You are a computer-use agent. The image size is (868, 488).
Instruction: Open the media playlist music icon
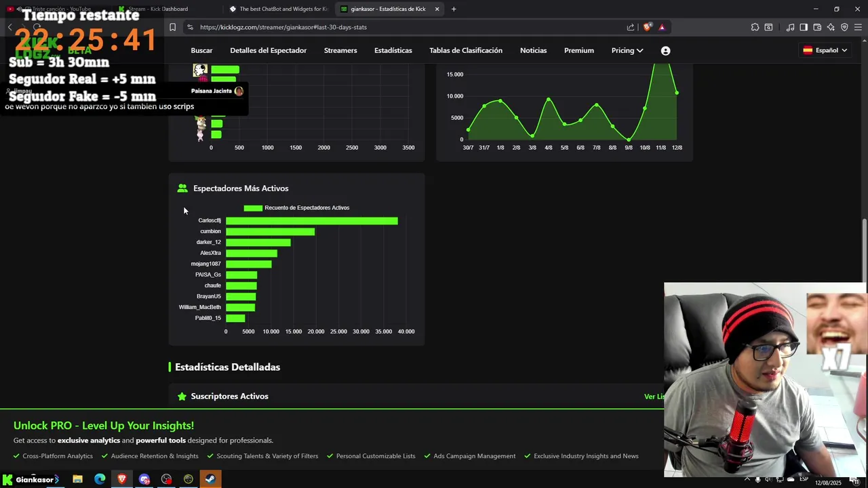coord(790,27)
